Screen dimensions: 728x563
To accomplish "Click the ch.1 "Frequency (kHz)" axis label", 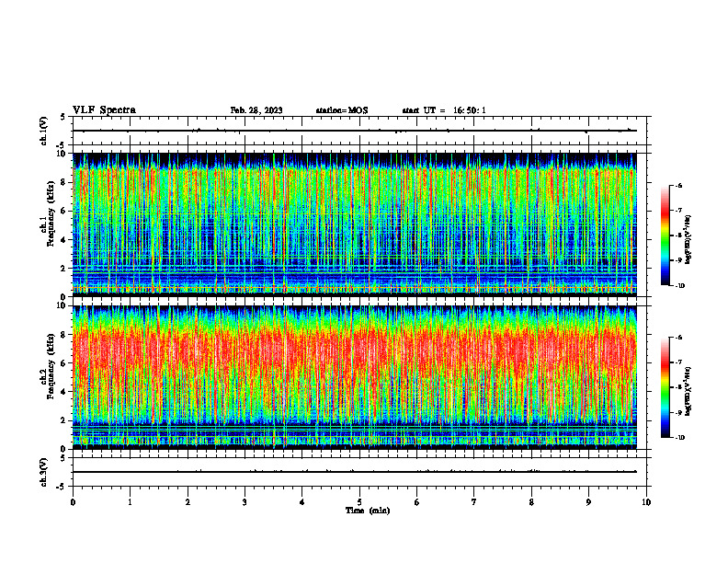I will tap(51, 214).
